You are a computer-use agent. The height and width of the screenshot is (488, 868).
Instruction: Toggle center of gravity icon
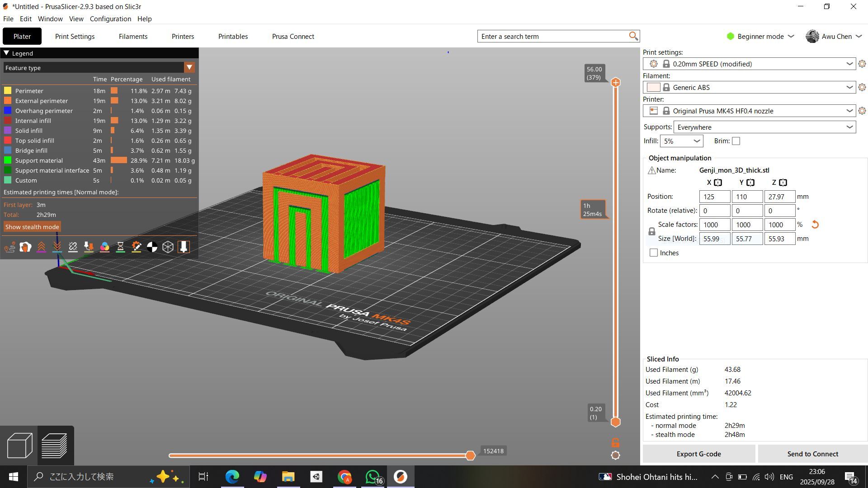click(152, 247)
